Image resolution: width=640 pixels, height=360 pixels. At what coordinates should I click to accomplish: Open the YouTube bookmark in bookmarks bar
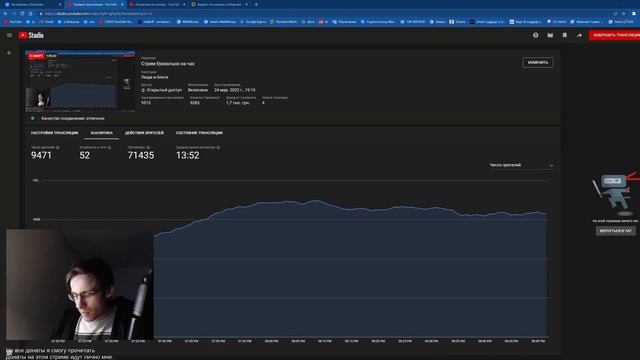(13, 22)
